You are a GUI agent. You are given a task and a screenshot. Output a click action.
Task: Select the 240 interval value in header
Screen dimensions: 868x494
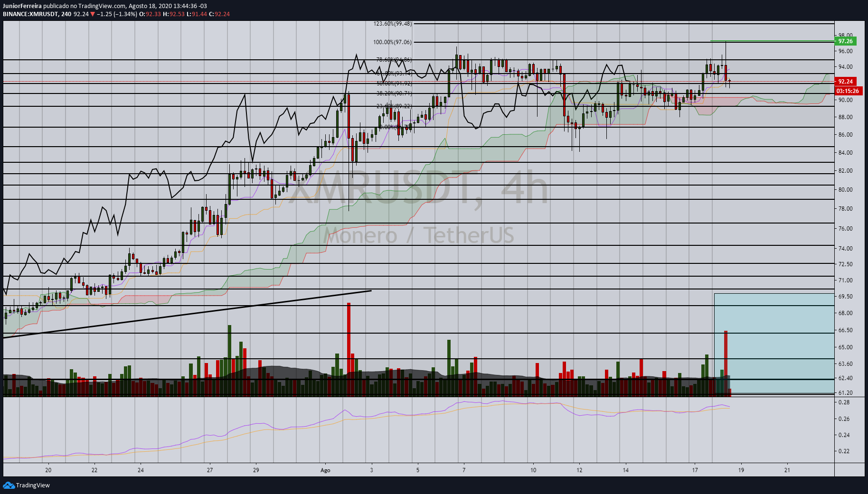(66, 14)
